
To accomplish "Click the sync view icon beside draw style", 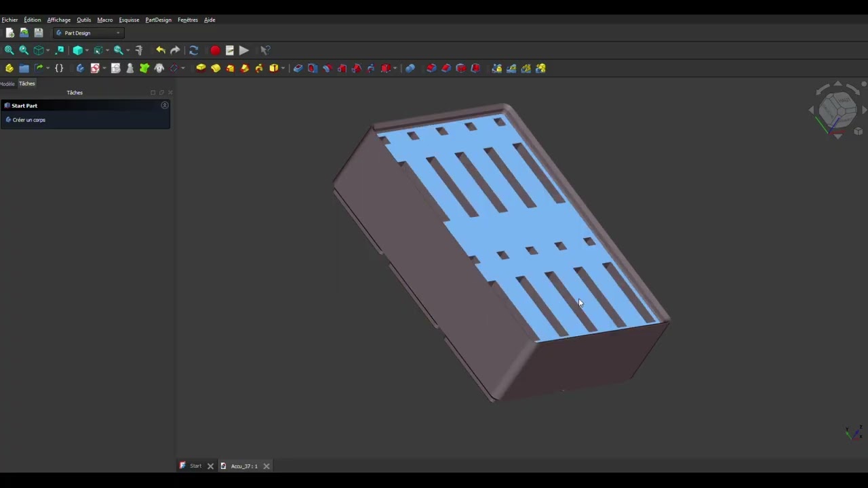I will [60, 50].
